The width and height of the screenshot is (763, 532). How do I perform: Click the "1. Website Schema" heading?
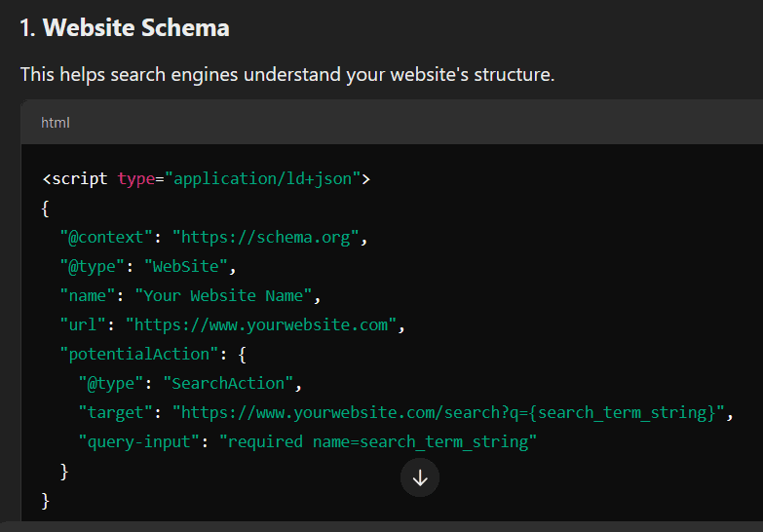point(125,28)
